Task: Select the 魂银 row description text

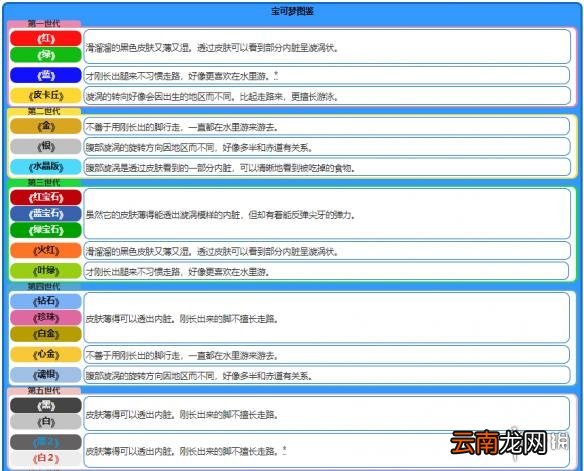Action: coord(199,376)
